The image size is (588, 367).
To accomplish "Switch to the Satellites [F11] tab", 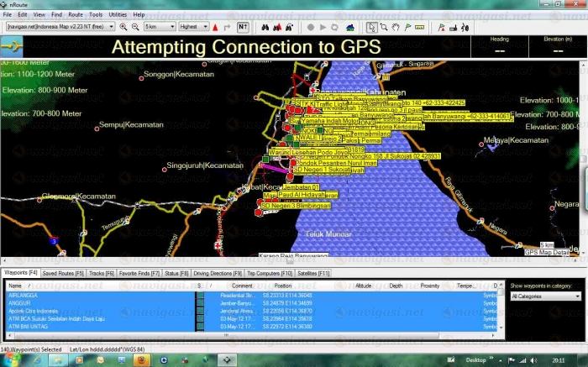I will [313, 273].
